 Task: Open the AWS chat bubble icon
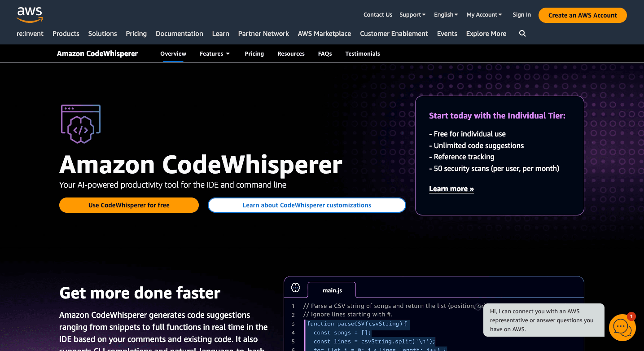[x=622, y=328]
